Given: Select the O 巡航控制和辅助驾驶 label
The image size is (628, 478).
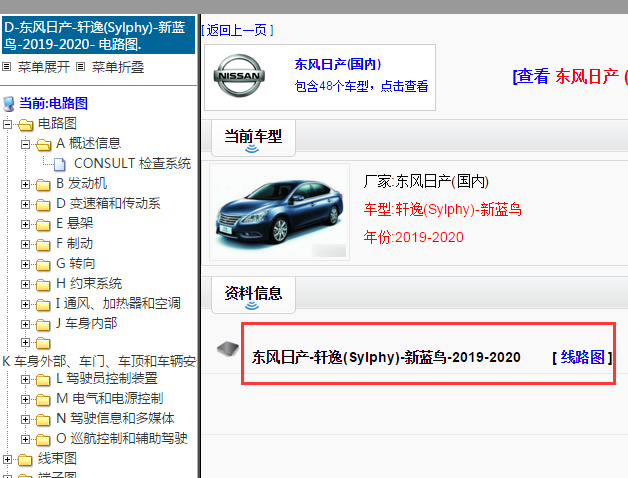Looking at the screenshot, I should pyautogui.click(x=122, y=439).
